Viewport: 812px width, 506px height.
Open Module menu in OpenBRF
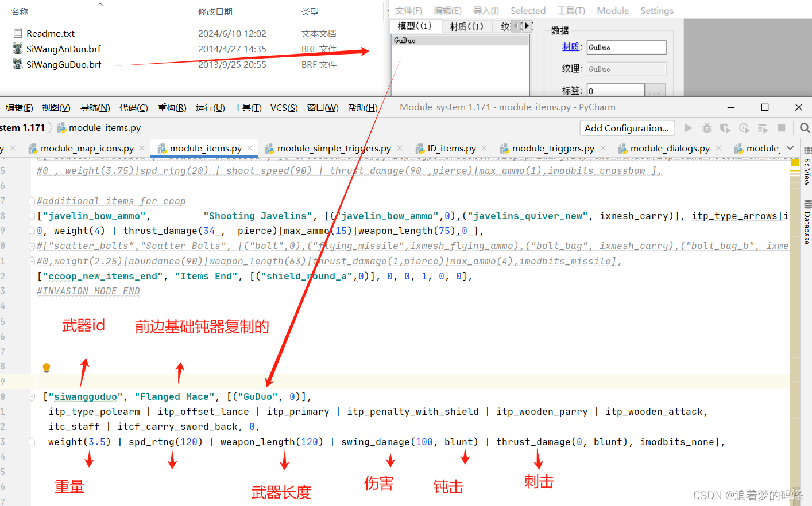click(613, 10)
